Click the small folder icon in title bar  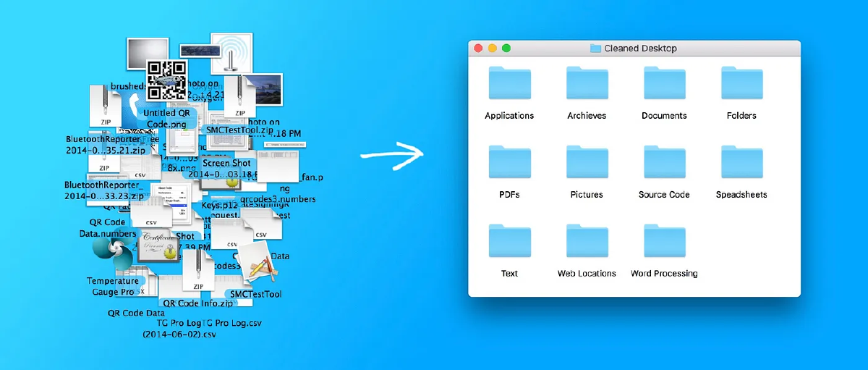[x=595, y=49]
